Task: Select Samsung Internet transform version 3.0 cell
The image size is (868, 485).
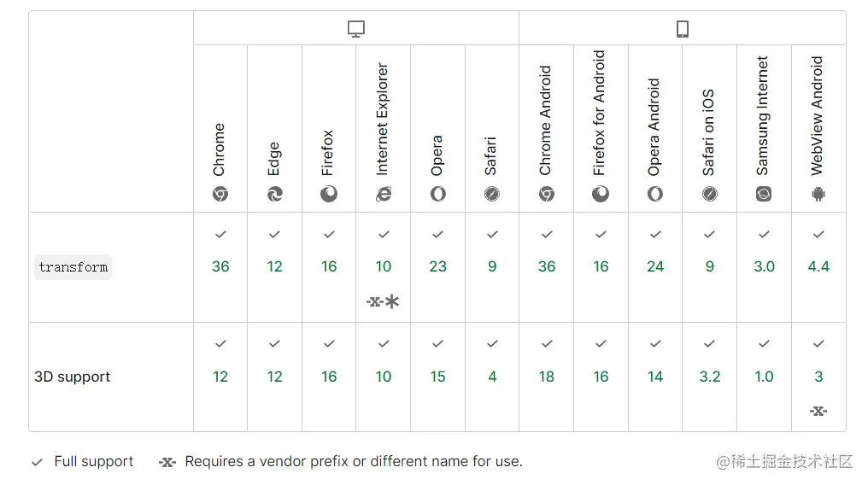Action: pyautogui.click(x=764, y=266)
